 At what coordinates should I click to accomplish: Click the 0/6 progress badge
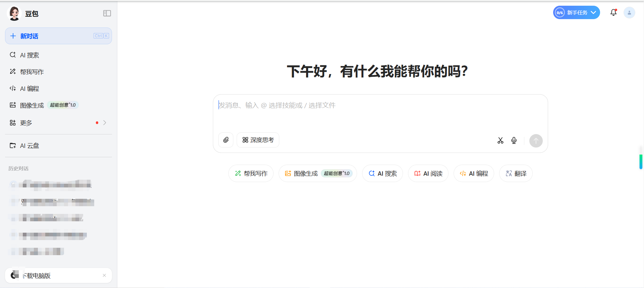coord(560,13)
